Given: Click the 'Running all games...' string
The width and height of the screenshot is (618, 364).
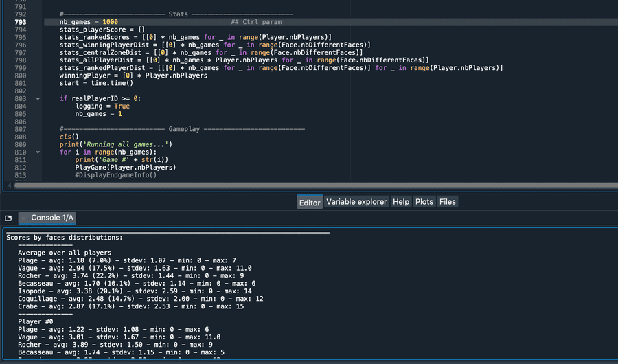Looking at the screenshot, I should point(126,144).
